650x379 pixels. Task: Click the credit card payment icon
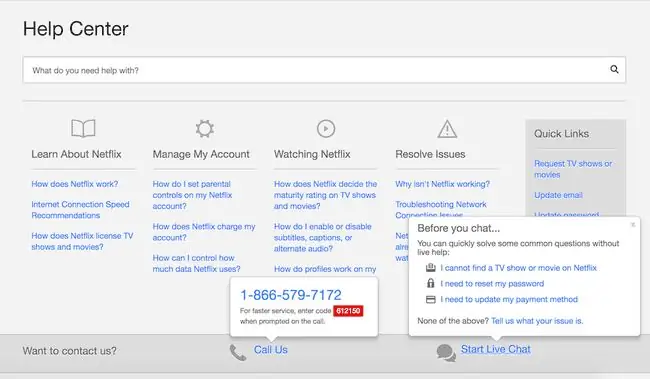click(431, 299)
